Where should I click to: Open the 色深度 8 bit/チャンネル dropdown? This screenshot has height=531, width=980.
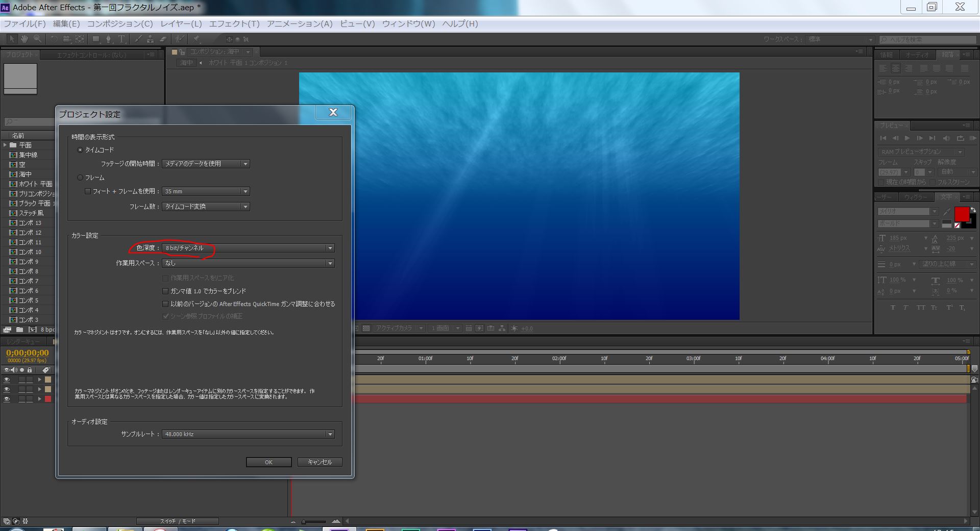tap(249, 248)
